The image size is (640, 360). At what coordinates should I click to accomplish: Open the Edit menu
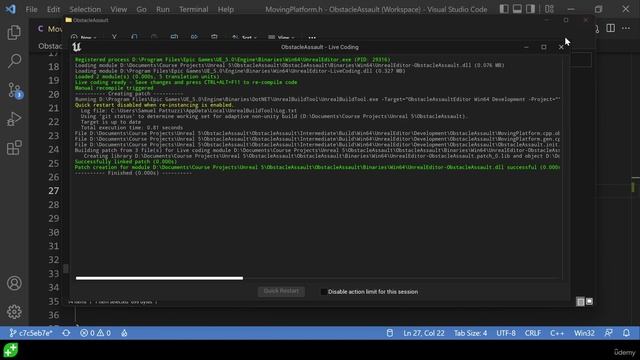click(53, 9)
